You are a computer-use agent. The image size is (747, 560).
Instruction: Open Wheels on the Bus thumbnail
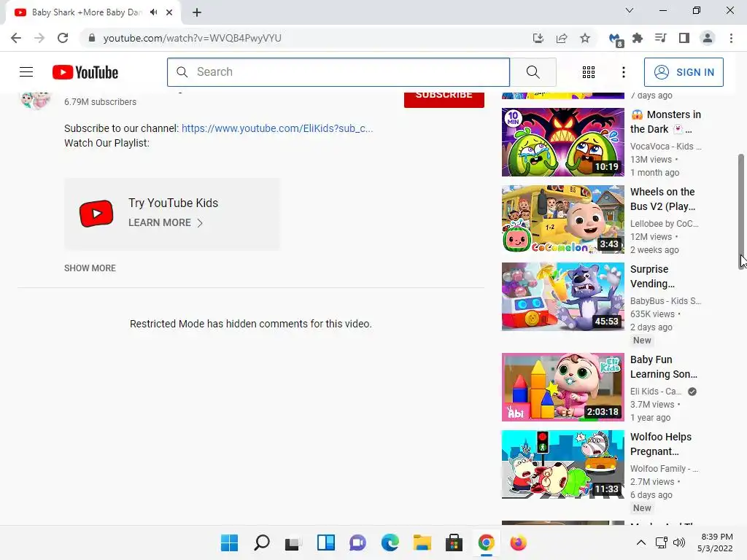click(x=562, y=219)
